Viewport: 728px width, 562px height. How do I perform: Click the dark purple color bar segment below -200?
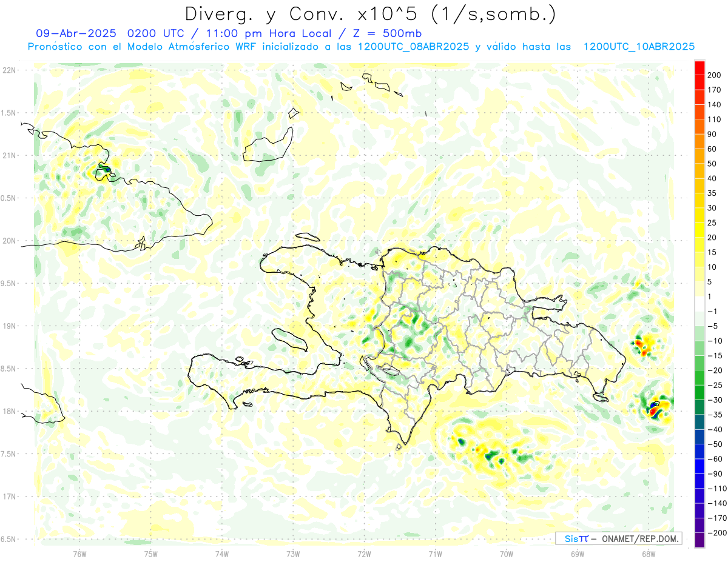click(x=699, y=540)
